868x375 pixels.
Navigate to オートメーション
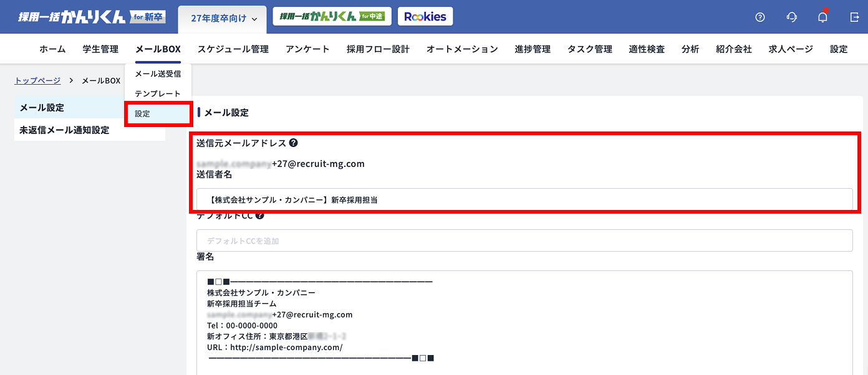click(x=461, y=48)
